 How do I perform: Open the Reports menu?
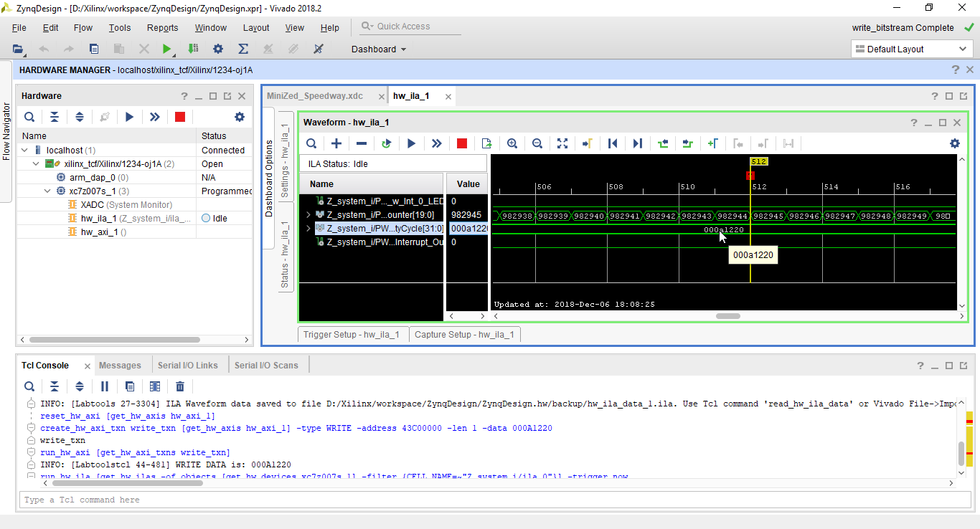(162, 28)
